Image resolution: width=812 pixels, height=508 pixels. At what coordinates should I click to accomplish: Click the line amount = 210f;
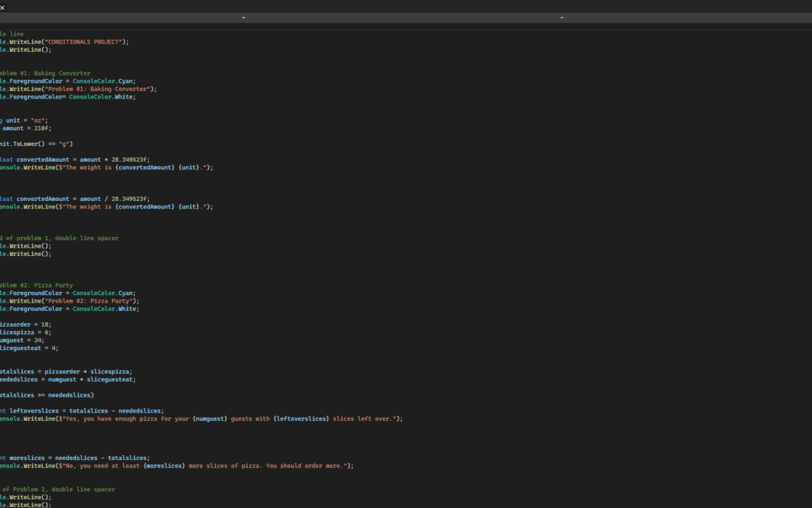[x=26, y=129]
